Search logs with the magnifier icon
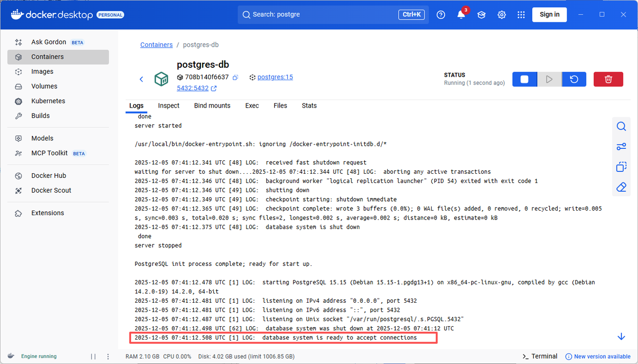Screen dimensions: 638x364 (x=621, y=126)
